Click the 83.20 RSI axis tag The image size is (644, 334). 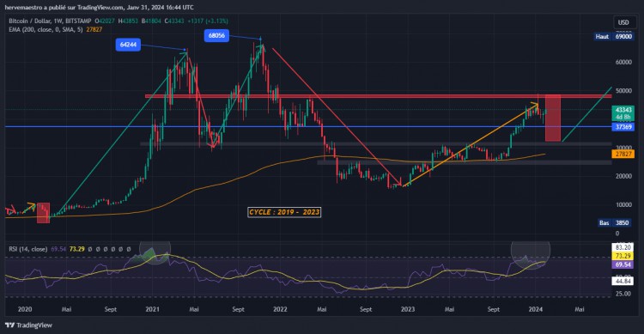click(x=623, y=247)
